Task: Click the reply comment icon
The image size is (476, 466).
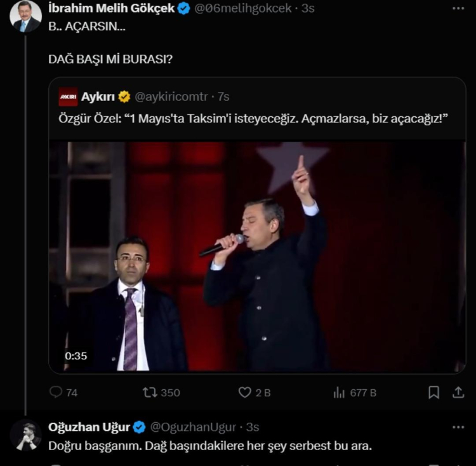Action: (56, 392)
